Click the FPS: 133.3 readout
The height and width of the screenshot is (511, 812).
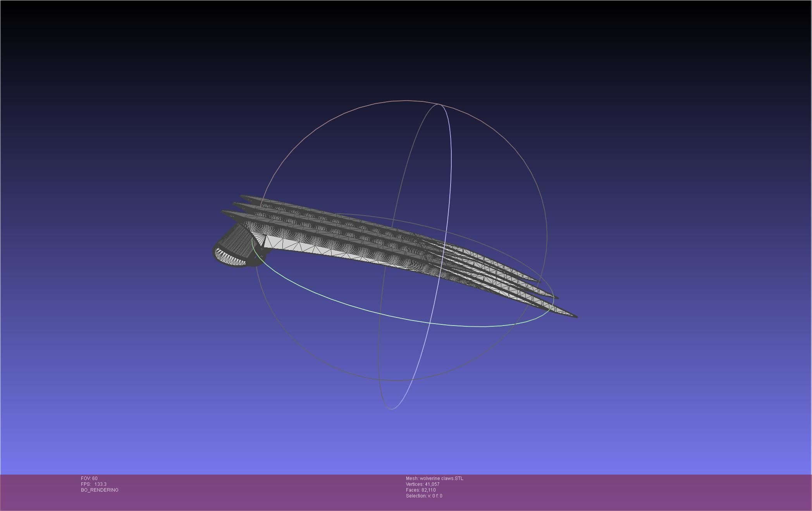point(94,484)
